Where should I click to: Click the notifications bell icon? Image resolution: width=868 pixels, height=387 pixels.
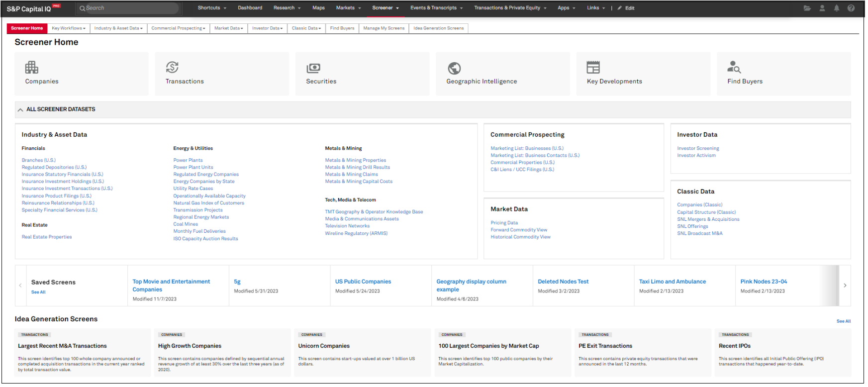click(x=837, y=8)
